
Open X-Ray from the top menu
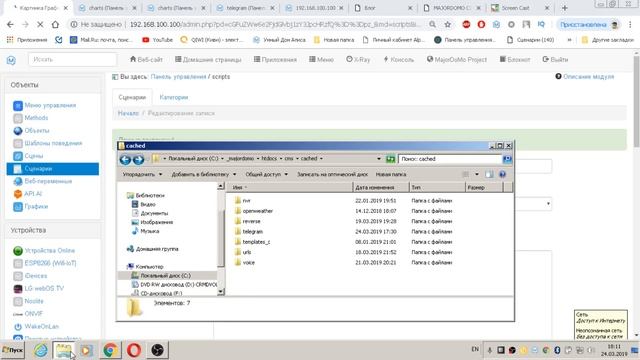[358, 60]
